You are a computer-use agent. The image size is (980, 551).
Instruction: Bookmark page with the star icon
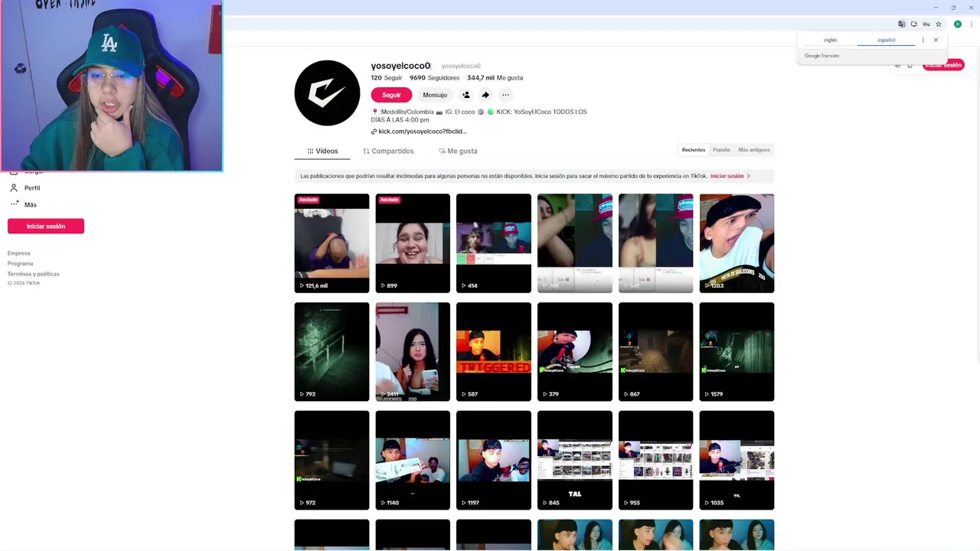939,24
